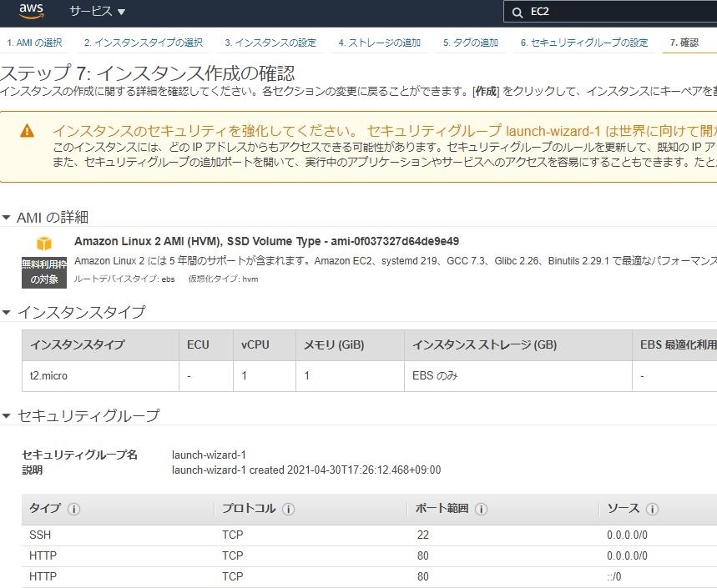Click info icon next to タイプ
The width and height of the screenshot is (717, 588).
click(x=73, y=509)
